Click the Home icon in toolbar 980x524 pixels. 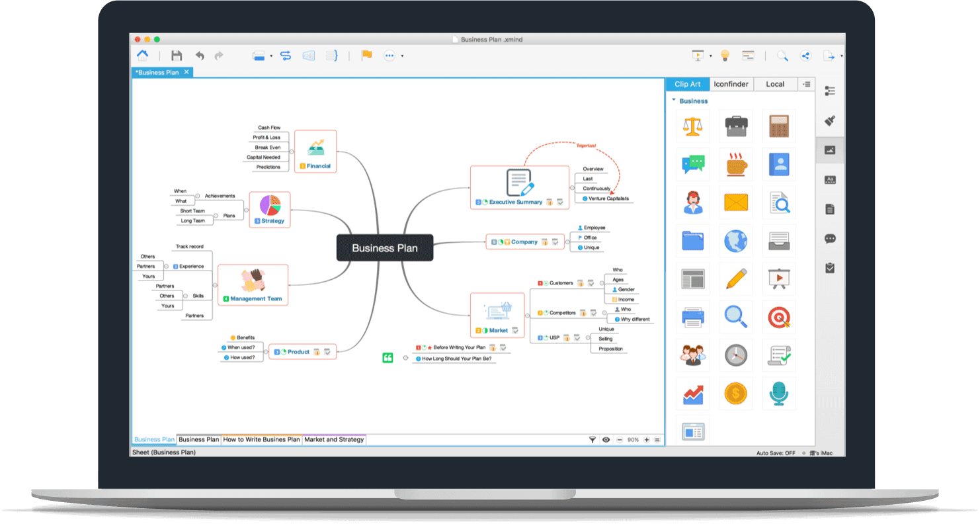[142, 56]
